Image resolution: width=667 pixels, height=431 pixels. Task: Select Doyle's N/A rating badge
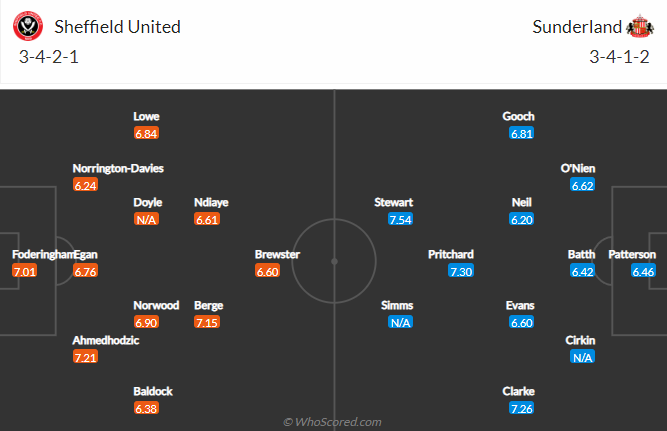(146, 220)
